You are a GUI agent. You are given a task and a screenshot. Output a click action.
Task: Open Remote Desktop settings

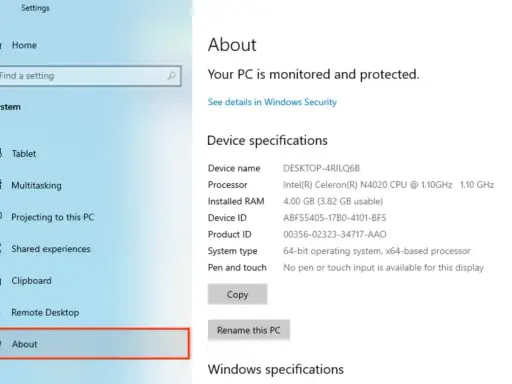pos(45,312)
